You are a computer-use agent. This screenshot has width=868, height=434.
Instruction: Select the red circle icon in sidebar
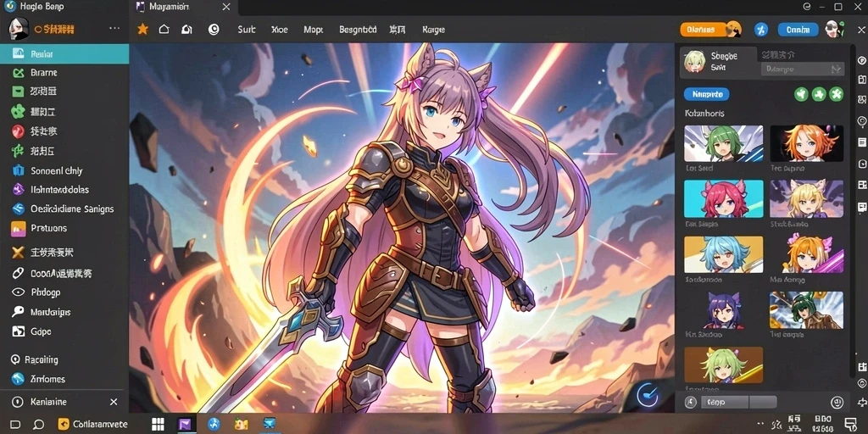(19, 131)
